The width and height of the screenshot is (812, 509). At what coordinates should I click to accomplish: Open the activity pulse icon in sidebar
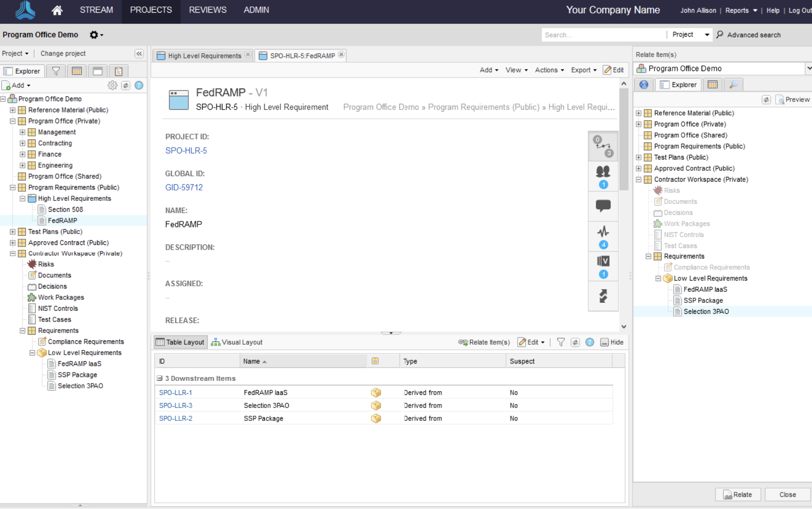pyautogui.click(x=603, y=232)
